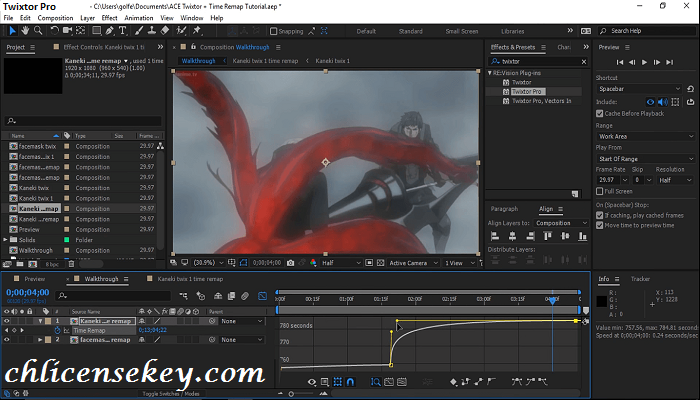700x400 pixels.
Task: Hide layer 1 Kaneki remap eye toggle
Action: [6, 321]
